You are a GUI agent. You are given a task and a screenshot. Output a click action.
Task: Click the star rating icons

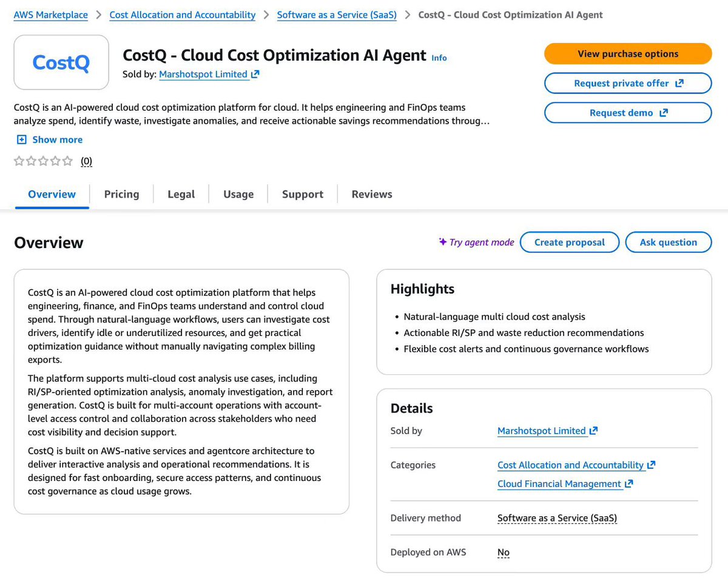click(43, 161)
